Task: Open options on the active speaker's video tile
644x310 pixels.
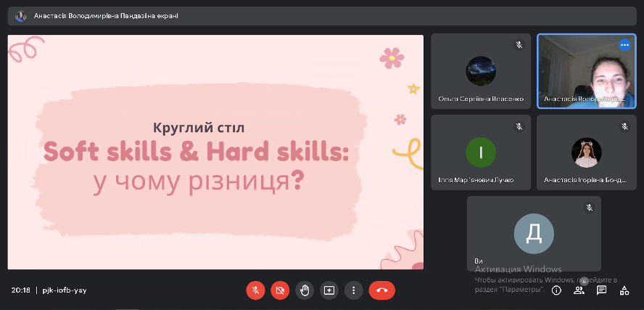Action: coord(624,45)
